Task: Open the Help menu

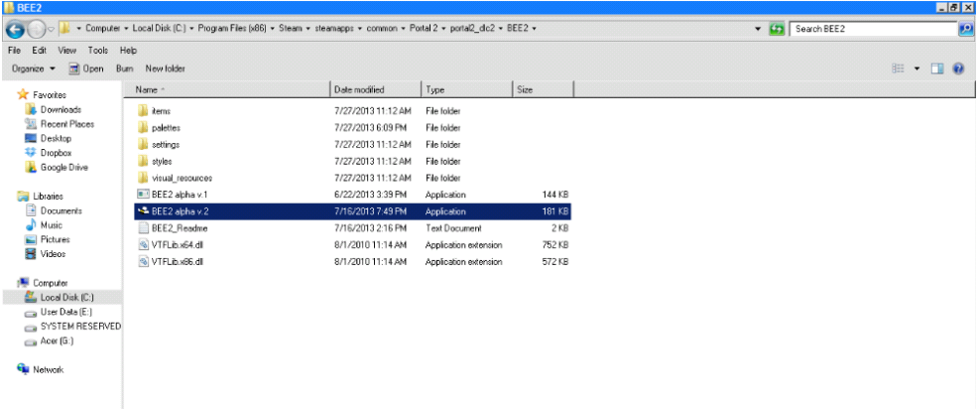Action: (x=128, y=50)
